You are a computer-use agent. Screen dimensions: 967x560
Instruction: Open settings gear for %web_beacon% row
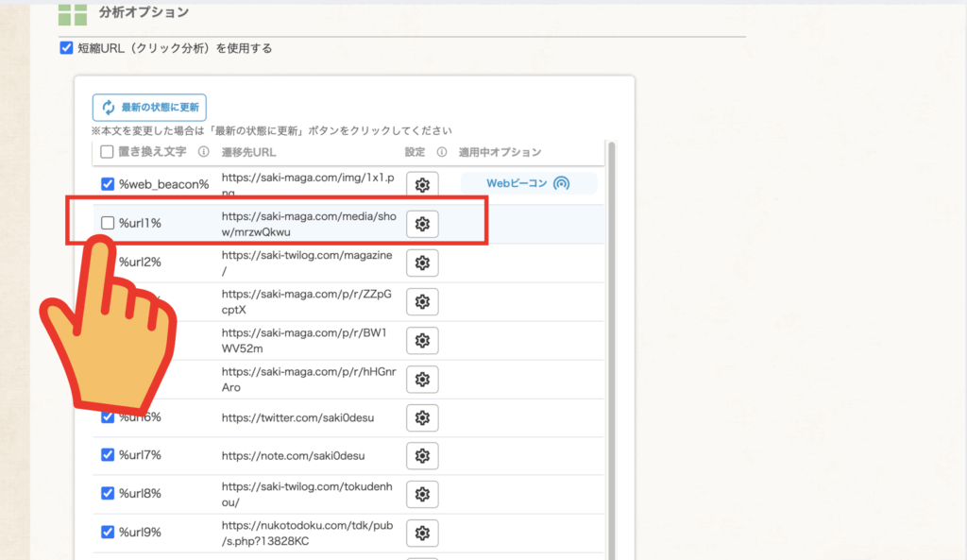(422, 184)
